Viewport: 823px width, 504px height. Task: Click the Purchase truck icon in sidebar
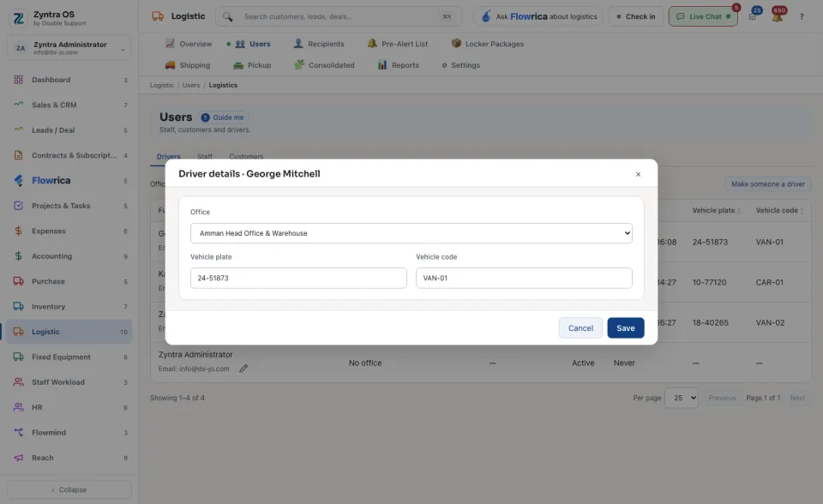click(x=18, y=281)
